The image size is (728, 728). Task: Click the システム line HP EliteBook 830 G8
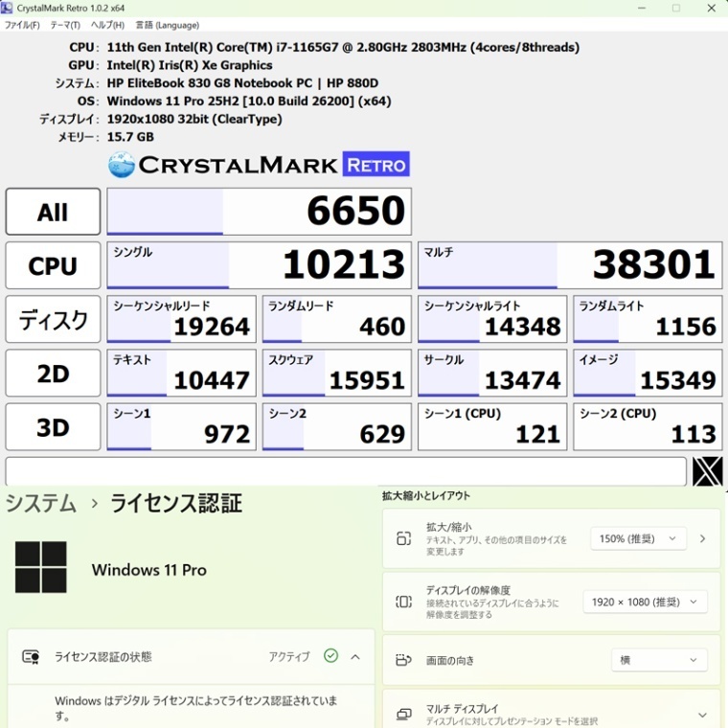click(242, 83)
